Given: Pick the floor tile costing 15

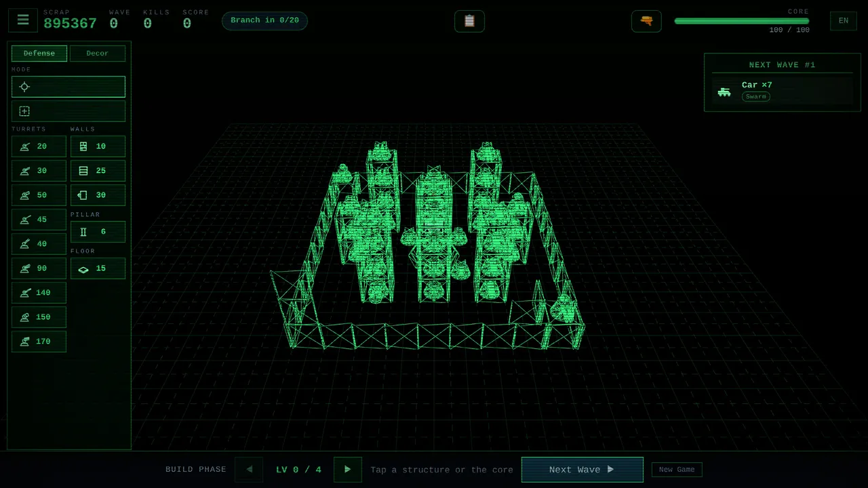Looking at the screenshot, I should tap(98, 268).
